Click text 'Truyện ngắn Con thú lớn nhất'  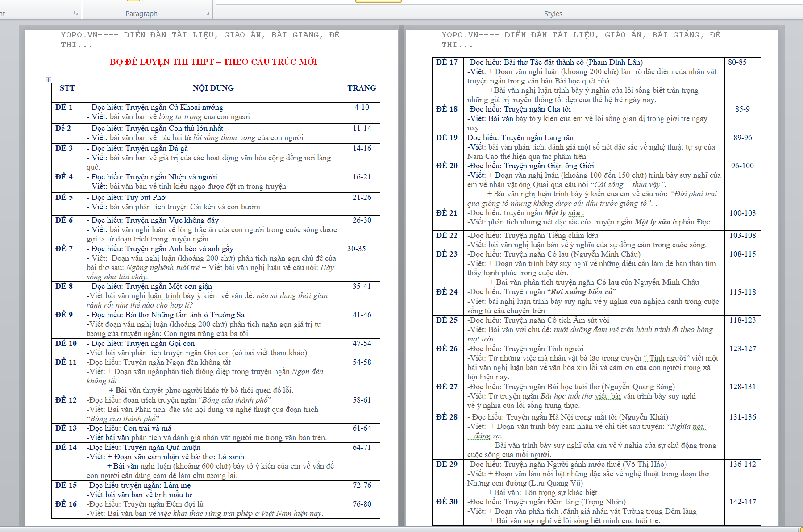tap(174, 129)
